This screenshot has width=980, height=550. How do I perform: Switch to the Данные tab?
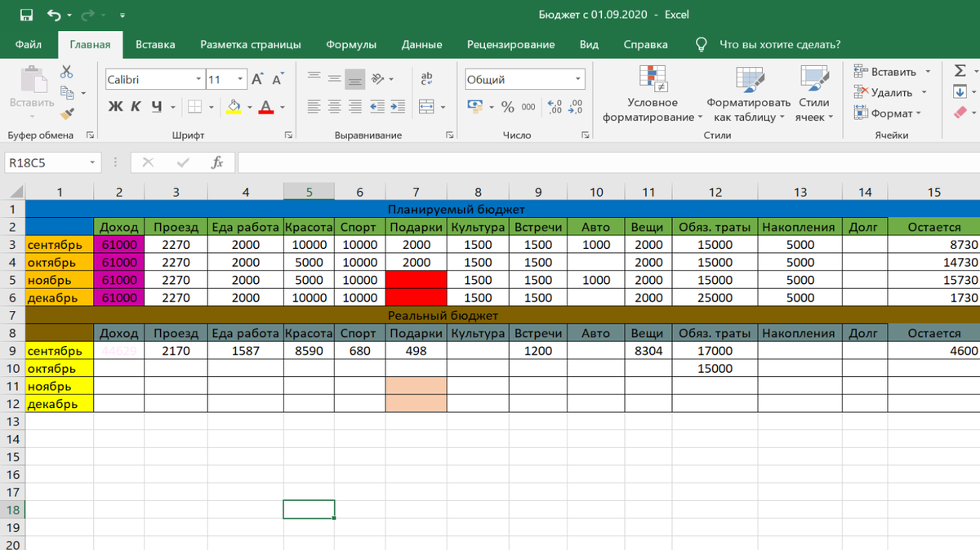click(x=421, y=44)
